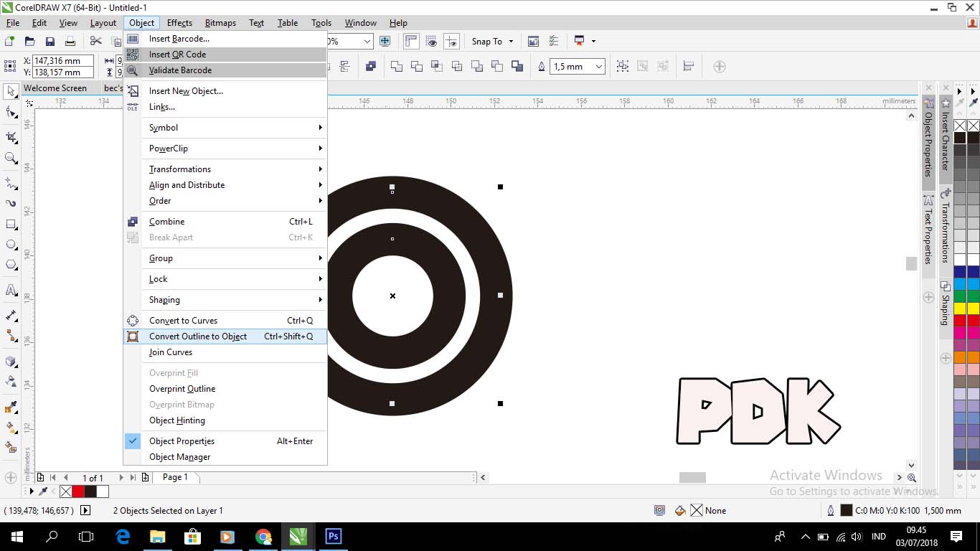The height and width of the screenshot is (551, 980).
Task: Switch to the Welcome Screen tab
Action: click(x=55, y=88)
